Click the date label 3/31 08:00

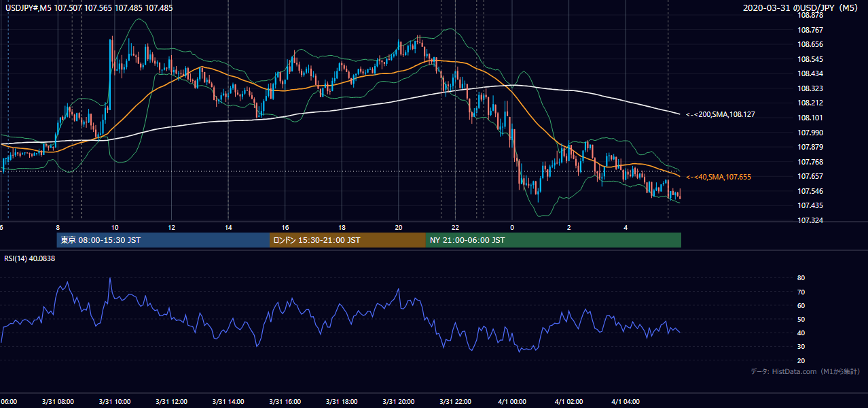pyautogui.click(x=58, y=402)
